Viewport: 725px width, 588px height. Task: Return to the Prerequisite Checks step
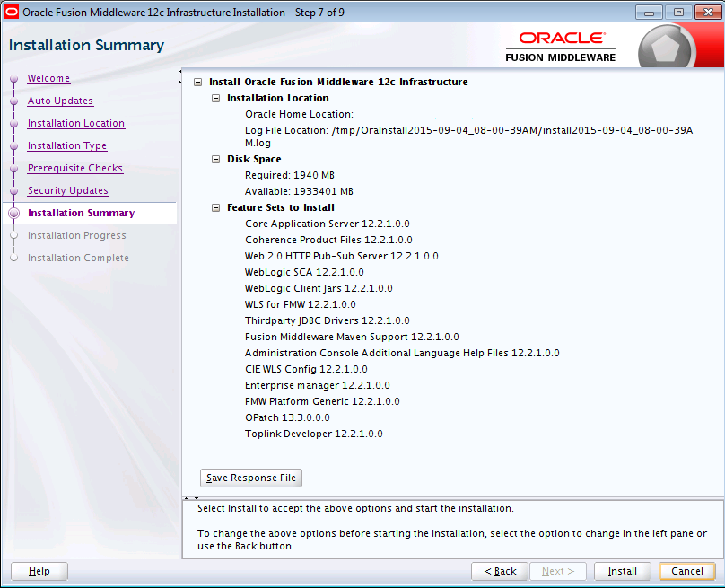[74, 168]
